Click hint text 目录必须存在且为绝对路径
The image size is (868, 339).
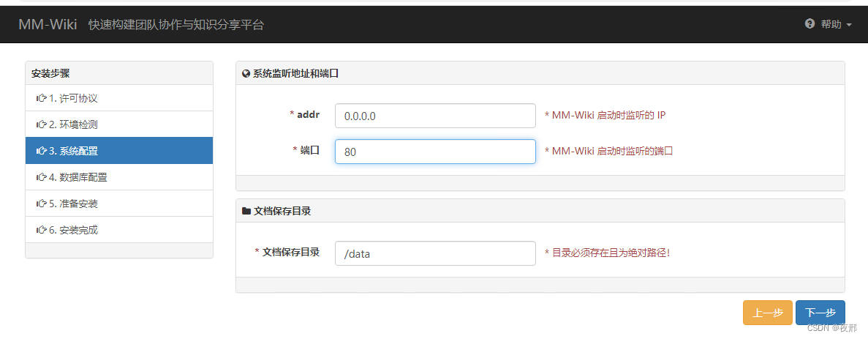click(x=607, y=253)
